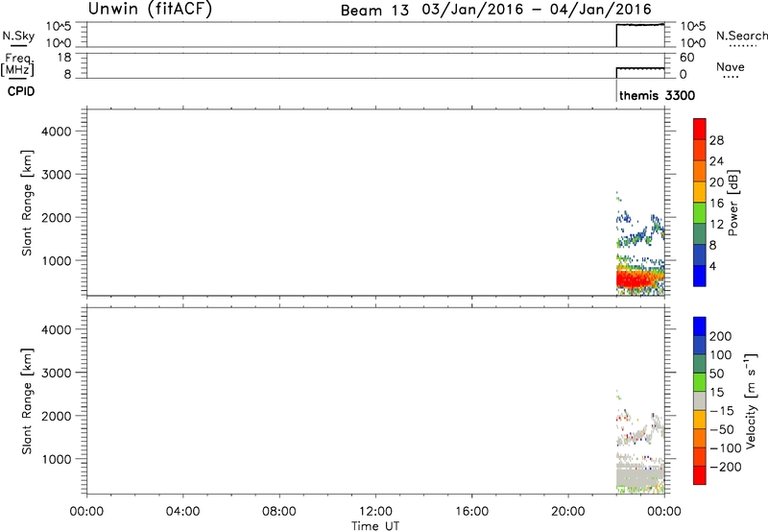
Task: Click the '12:00' time axis label
Action: click(x=375, y=512)
